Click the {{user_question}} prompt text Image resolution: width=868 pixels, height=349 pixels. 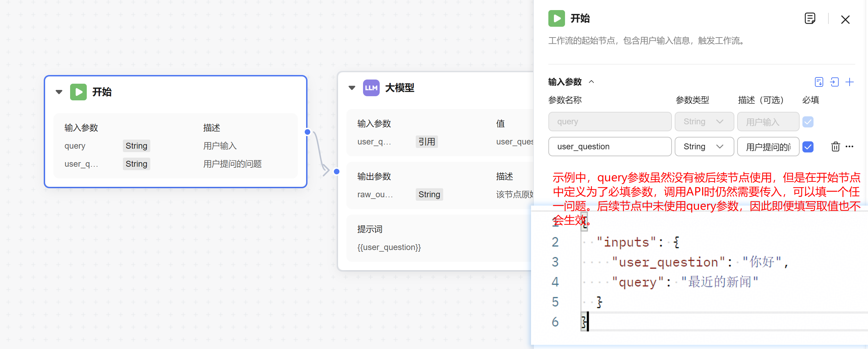(389, 247)
